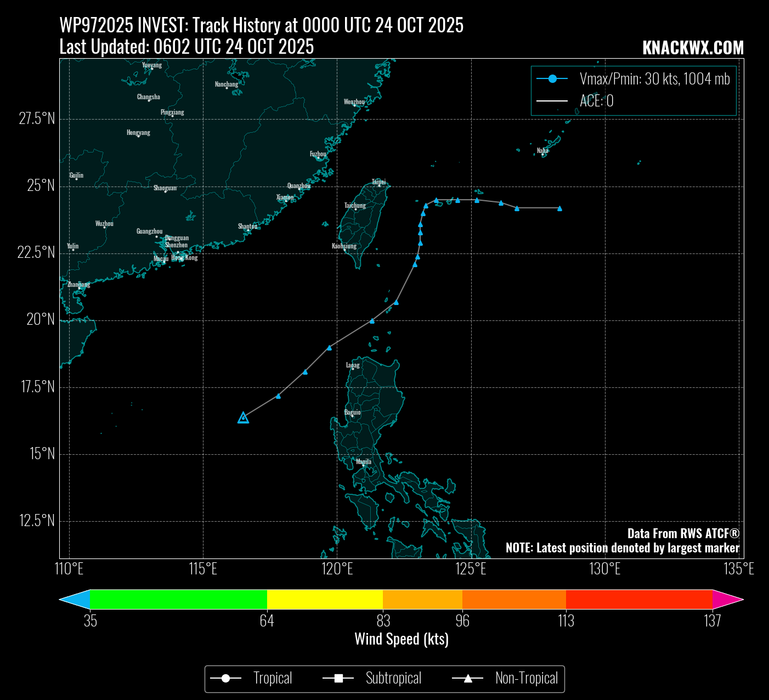Image resolution: width=769 pixels, height=700 pixels.
Task: Click the red segment of the wind speed colorbar
Action: click(x=639, y=600)
